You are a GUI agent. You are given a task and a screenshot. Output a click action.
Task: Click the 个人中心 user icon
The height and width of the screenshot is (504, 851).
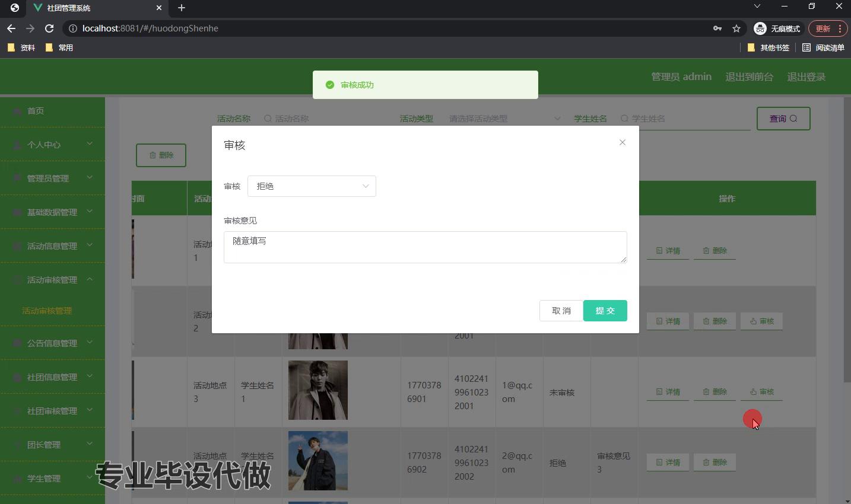(x=16, y=144)
